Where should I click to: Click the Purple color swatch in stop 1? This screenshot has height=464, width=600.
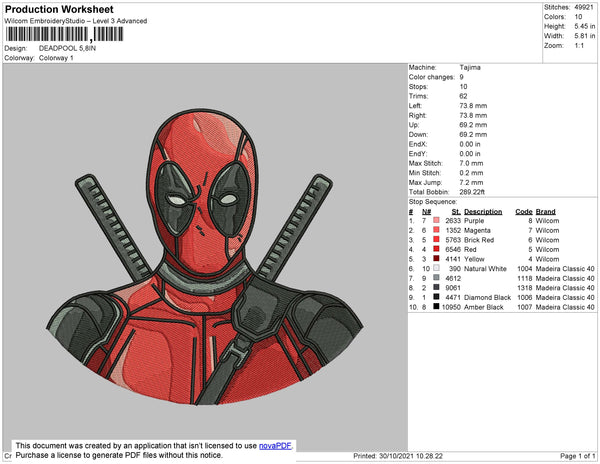click(x=436, y=221)
